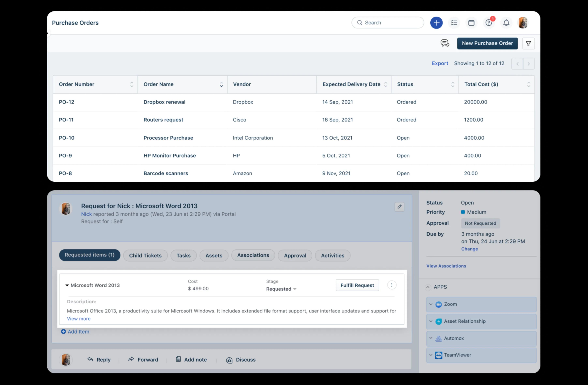588x385 pixels.
Task: Open user profile avatar in header
Action: pos(523,23)
